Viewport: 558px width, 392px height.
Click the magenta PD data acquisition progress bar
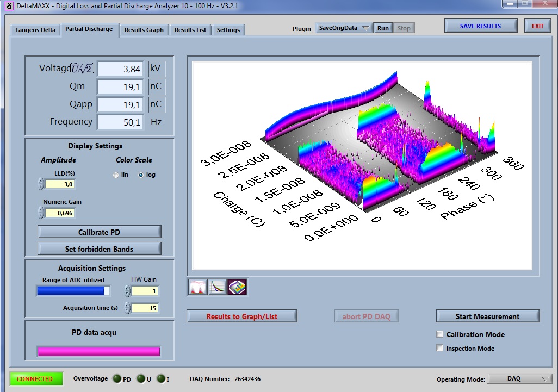tap(98, 351)
